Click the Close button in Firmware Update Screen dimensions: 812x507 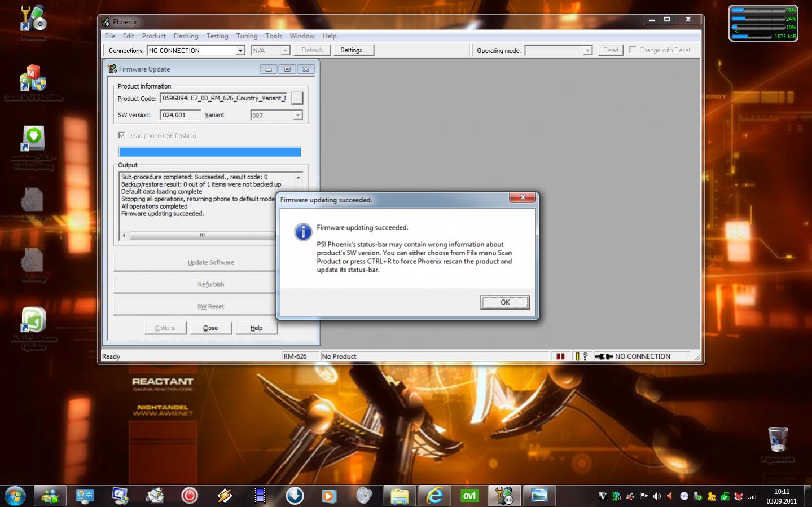210,328
